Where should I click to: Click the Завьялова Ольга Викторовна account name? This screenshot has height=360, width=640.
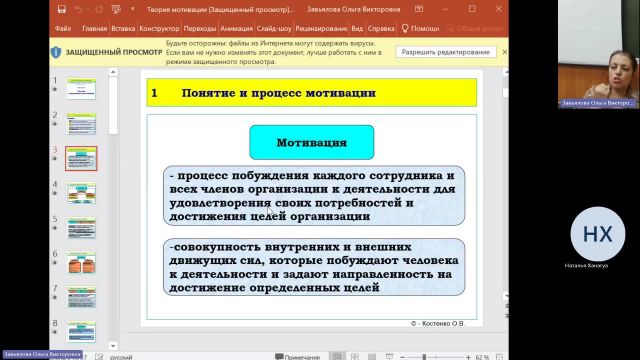353,9
